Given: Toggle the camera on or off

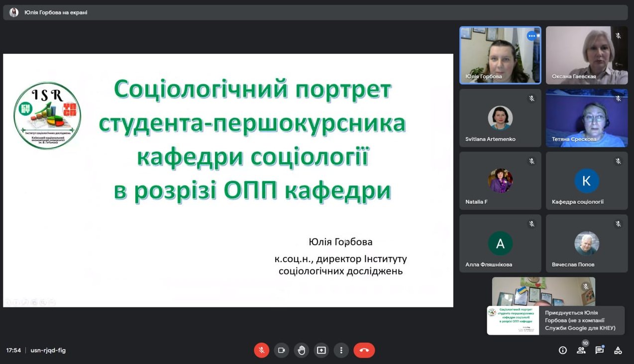Looking at the screenshot, I should [x=281, y=350].
